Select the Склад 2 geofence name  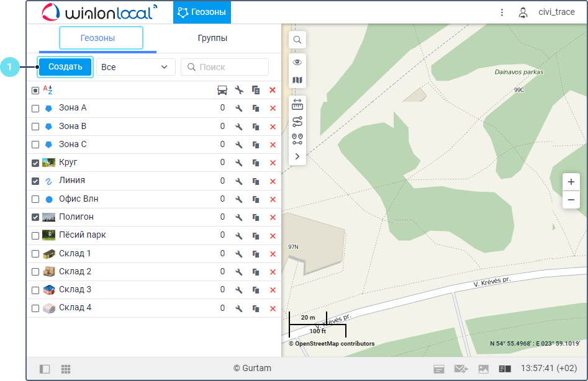(x=75, y=272)
